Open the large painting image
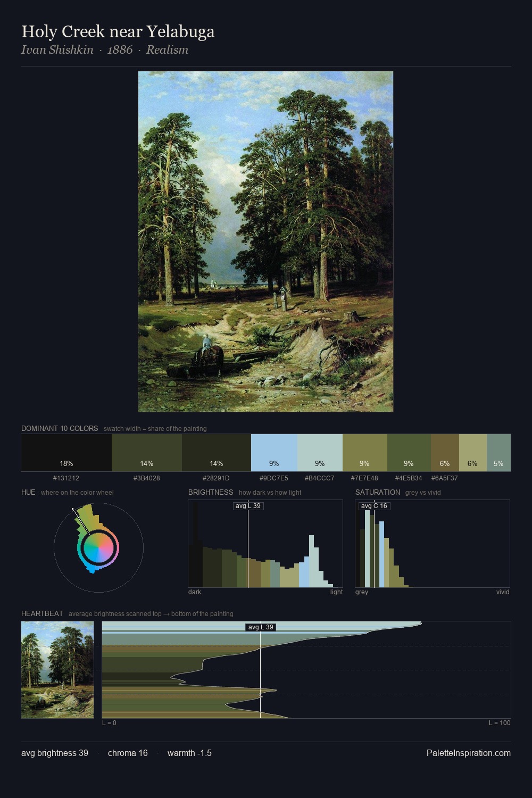The image size is (532, 798). (x=265, y=242)
